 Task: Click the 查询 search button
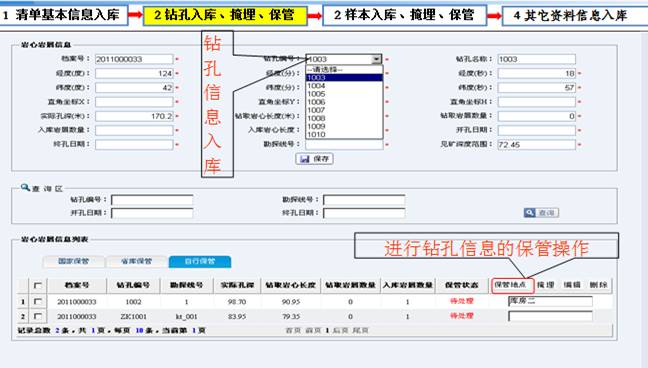[x=541, y=213]
